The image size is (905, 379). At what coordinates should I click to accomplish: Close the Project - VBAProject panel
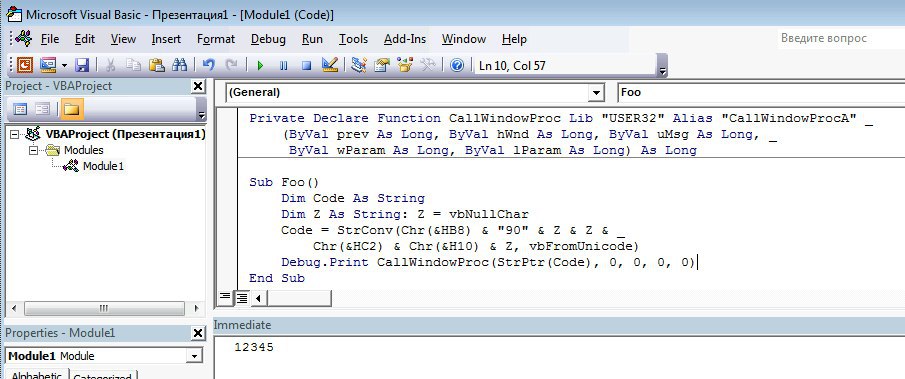click(x=198, y=87)
